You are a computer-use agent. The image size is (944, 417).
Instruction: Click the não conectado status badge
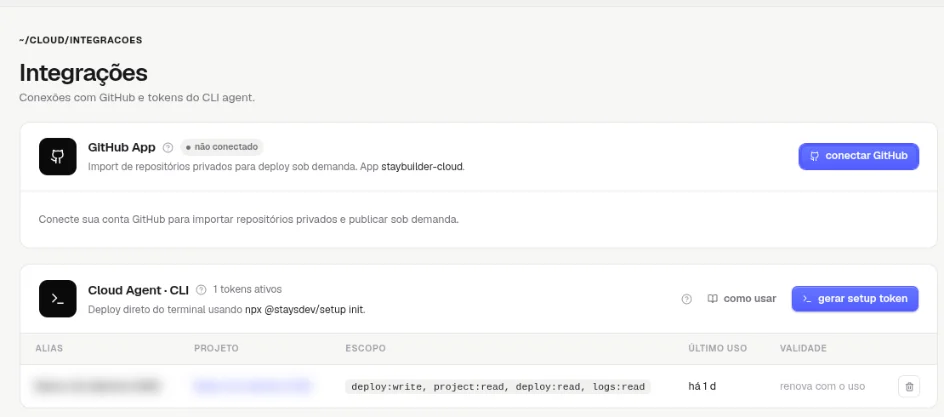coord(222,147)
